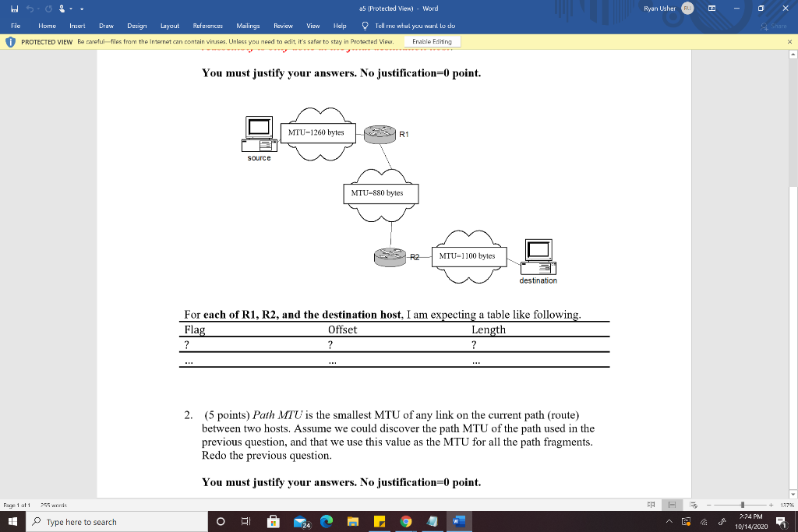Image resolution: width=798 pixels, height=532 pixels.
Task: Show hidden icons in the system tray
Action: pyautogui.click(x=668, y=522)
